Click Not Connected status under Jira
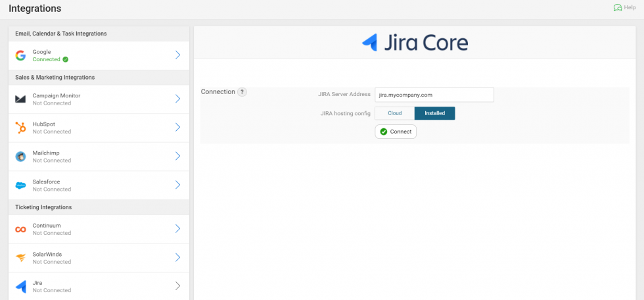Image resolution: width=644 pixels, height=300 pixels. pos(52,290)
